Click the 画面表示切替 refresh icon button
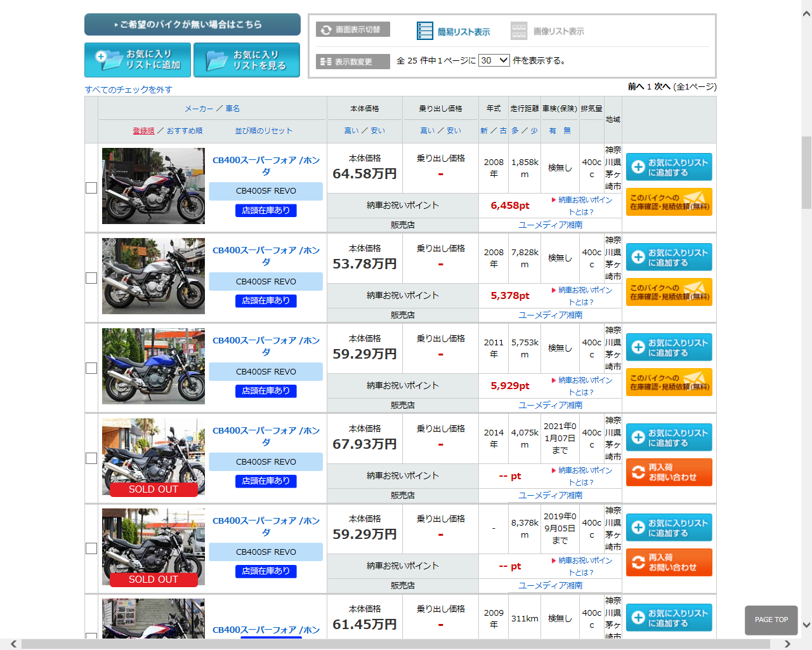The height and width of the screenshot is (650, 812). pyautogui.click(x=353, y=30)
